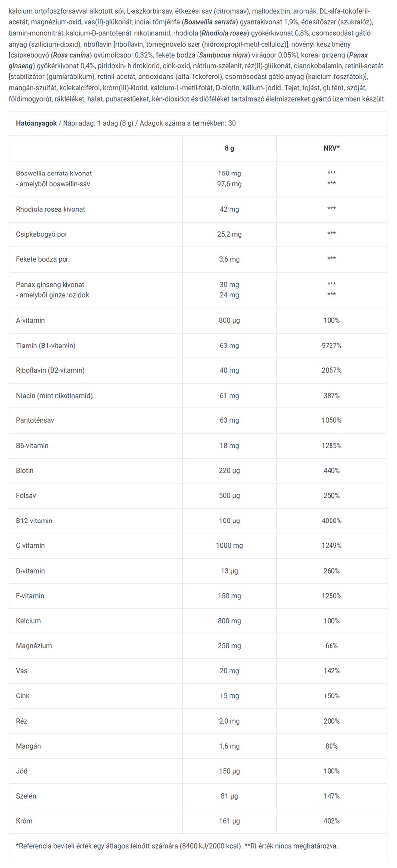
Task: Select the Referencia beviteli érték footnote text
Action: 177,846
